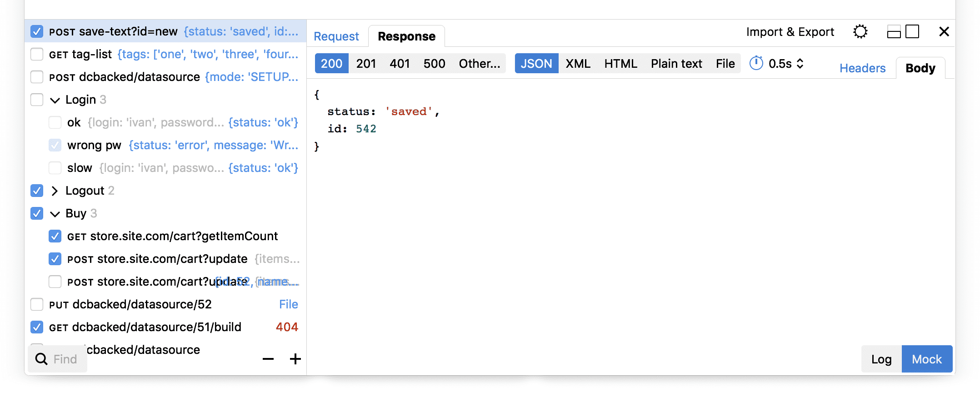Collapse the Login group chevron
This screenshot has height=393, width=980.
(55, 100)
